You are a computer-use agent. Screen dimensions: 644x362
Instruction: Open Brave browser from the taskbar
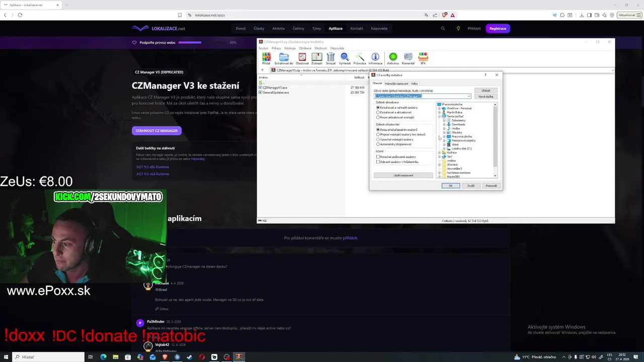click(x=165, y=357)
